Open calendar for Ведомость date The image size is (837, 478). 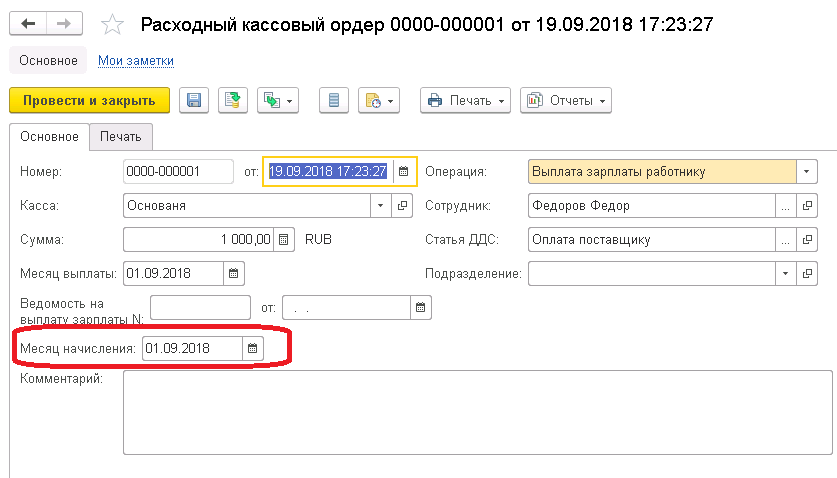click(421, 308)
